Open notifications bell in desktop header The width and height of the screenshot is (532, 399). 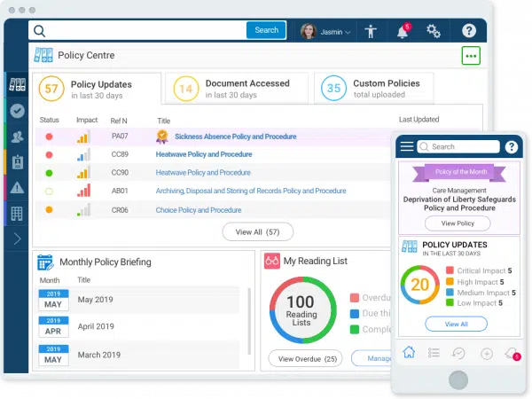click(x=403, y=31)
